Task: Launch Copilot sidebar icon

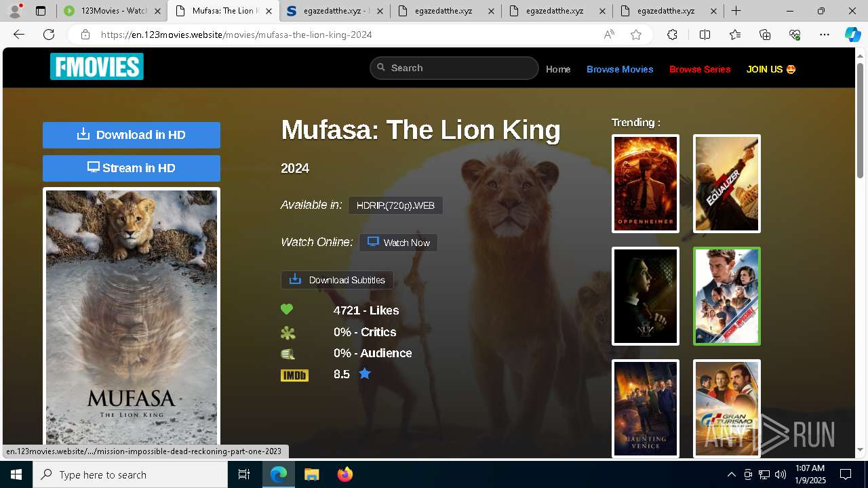Action: point(852,35)
